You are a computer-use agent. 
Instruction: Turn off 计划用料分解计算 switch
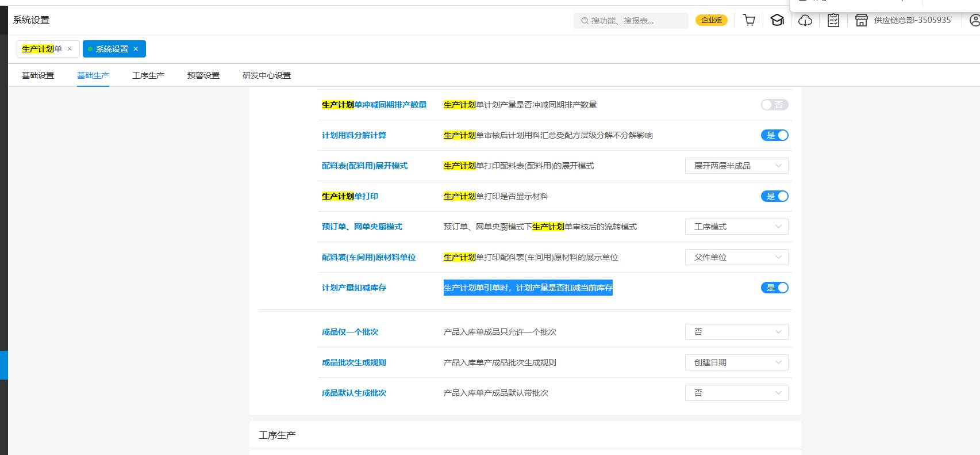774,135
